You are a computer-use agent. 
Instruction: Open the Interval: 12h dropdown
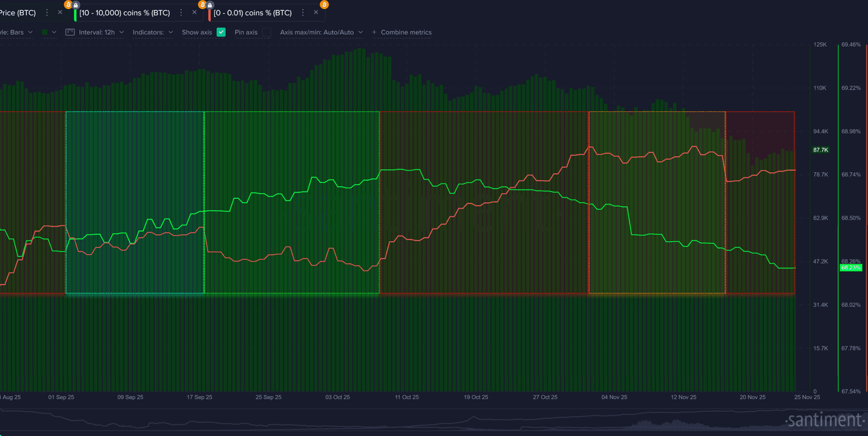pyautogui.click(x=101, y=32)
